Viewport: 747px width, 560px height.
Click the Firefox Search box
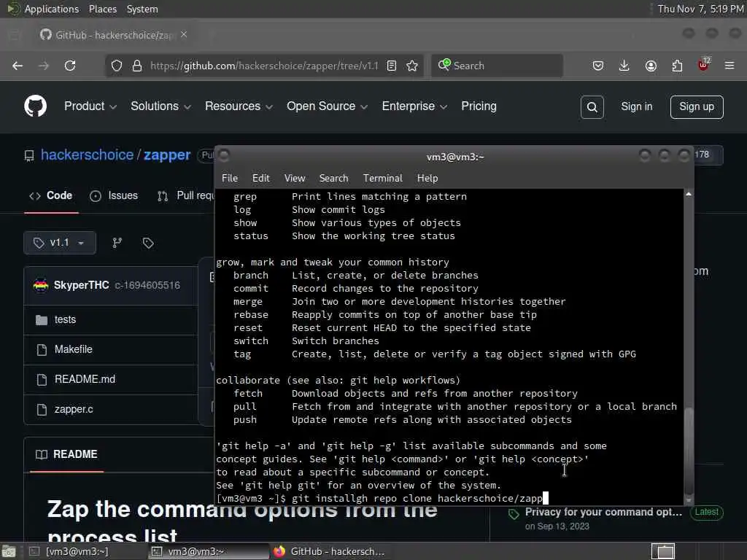click(497, 66)
